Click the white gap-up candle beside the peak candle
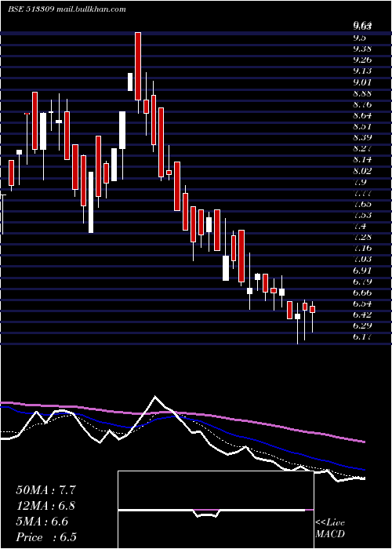 click(130, 82)
